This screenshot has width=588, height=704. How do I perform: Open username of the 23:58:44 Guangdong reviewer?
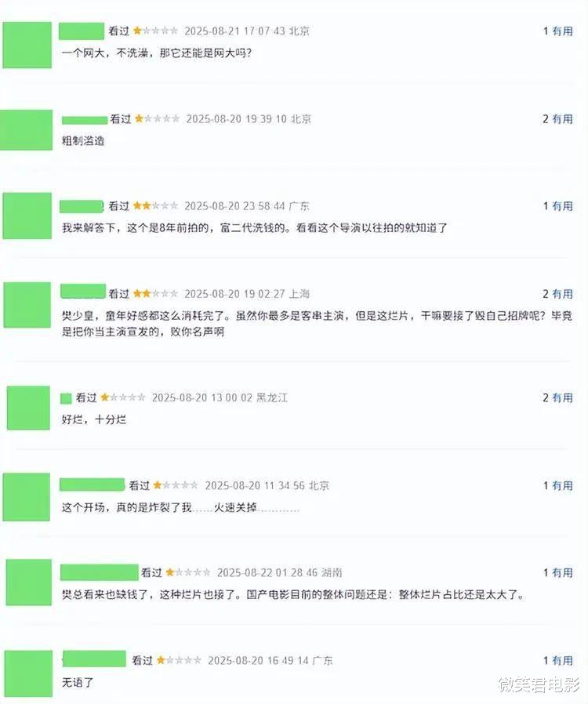click(x=82, y=206)
